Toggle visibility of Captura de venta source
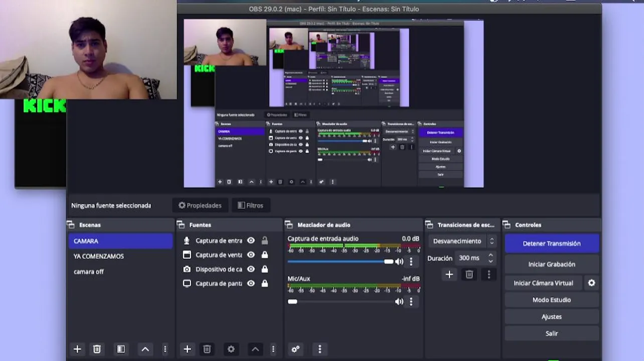Screen dimensions: 644x361 click(x=251, y=255)
